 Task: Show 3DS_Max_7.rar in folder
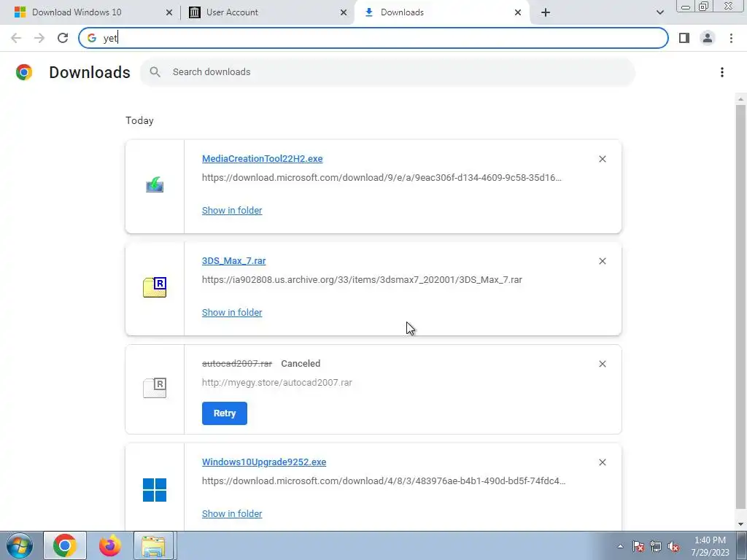pos(232,312)
